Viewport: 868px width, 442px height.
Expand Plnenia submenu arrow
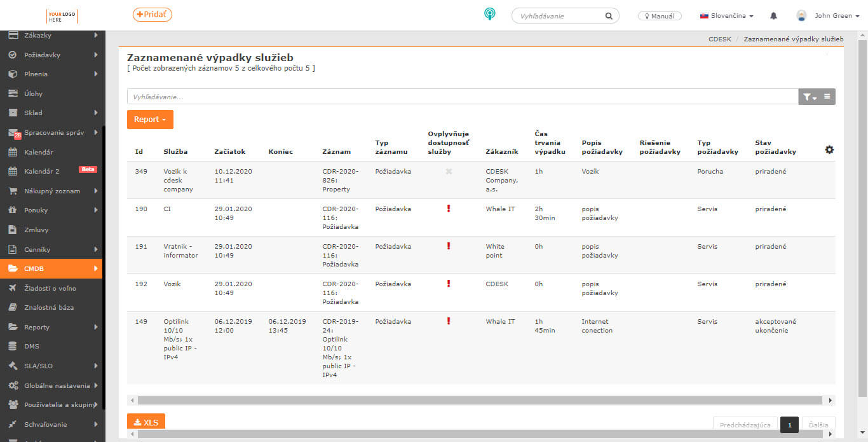[x=96, y=74]
